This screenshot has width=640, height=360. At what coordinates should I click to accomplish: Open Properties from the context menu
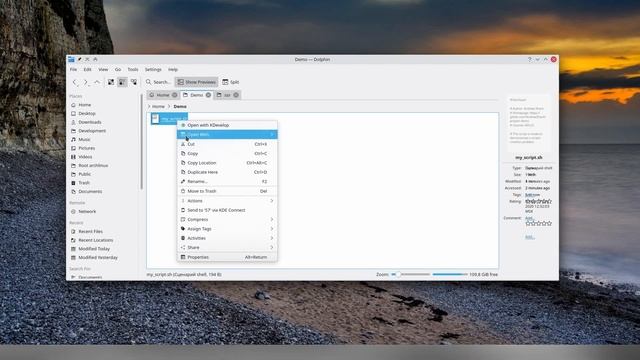[227, 257]
